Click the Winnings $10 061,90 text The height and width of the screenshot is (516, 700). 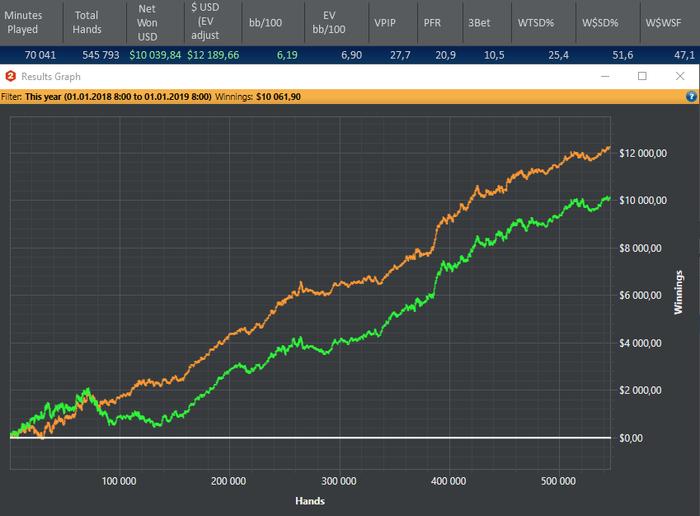tap(258, 97)
